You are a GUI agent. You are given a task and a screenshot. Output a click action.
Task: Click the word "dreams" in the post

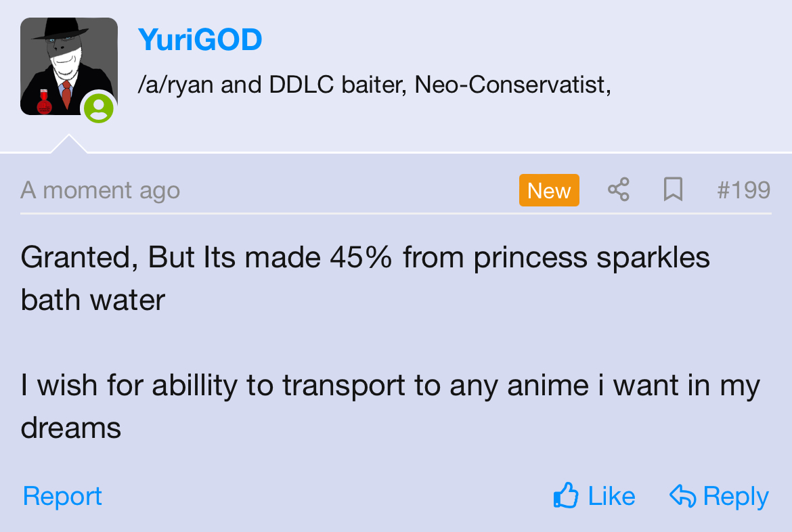(x=71, y=428)
